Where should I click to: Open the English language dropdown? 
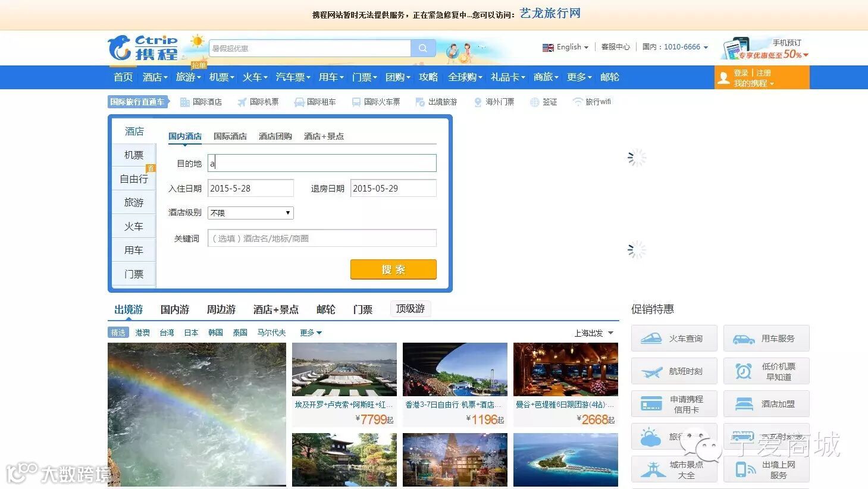(x=565, y=47)
